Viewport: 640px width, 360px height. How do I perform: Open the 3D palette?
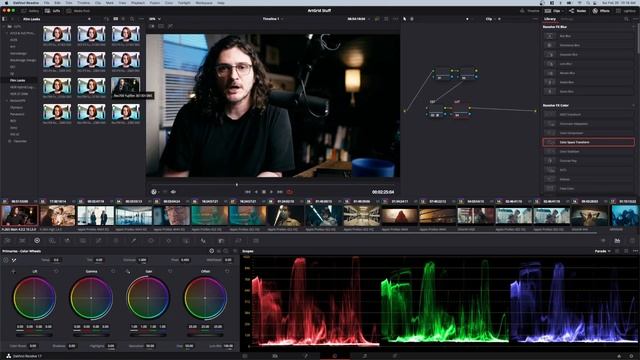[256, 241]
